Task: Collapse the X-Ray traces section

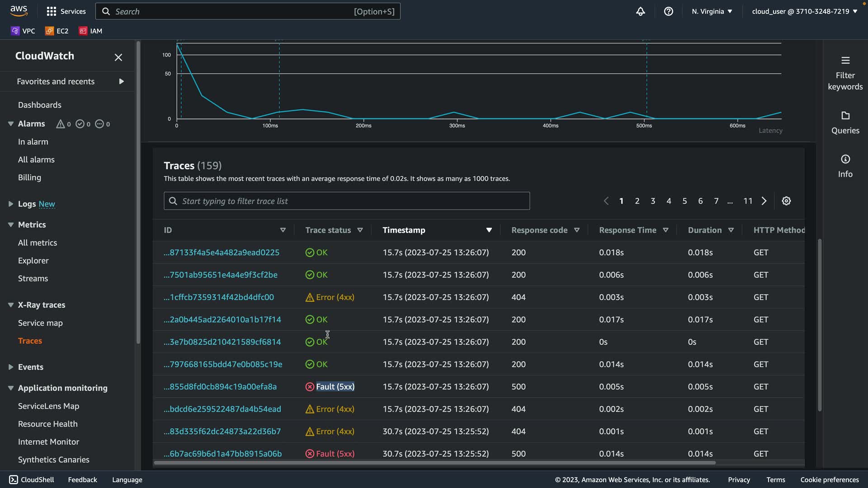Action: tap(11, 305)
